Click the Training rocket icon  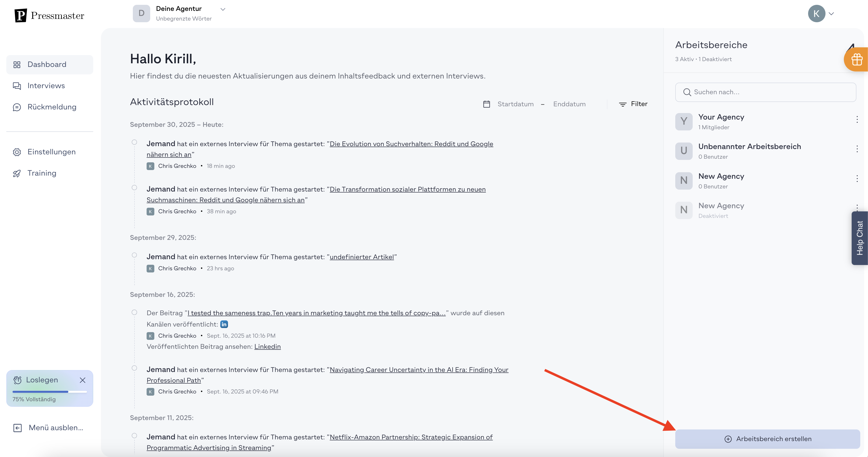point(17,173)
